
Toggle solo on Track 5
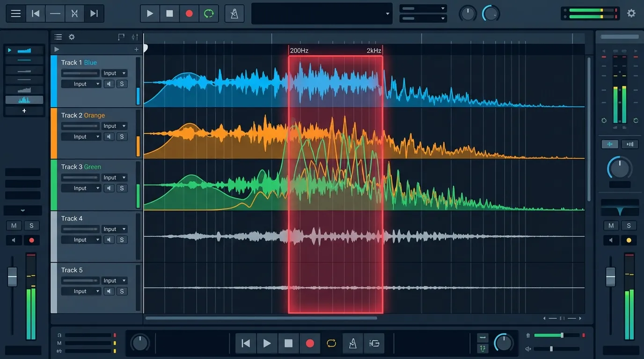tap(122, 291)
